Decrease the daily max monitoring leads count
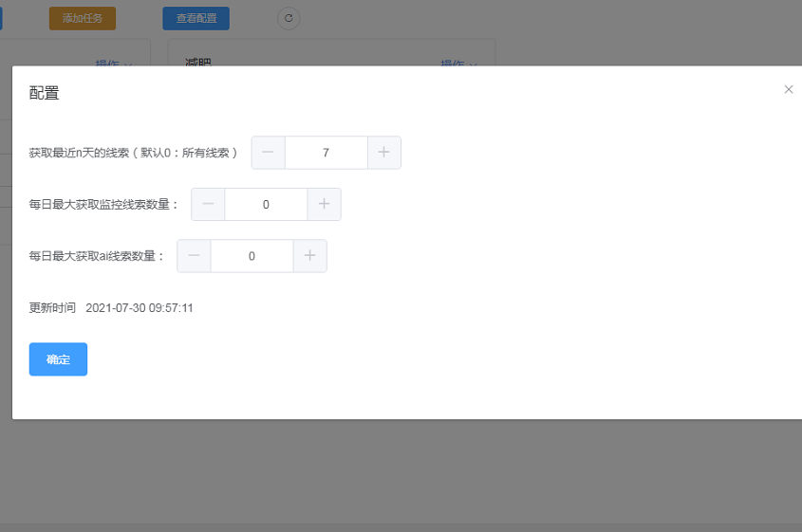Image resolution: width=802 pixels, height=532 pixels. [x=208, y=204]
